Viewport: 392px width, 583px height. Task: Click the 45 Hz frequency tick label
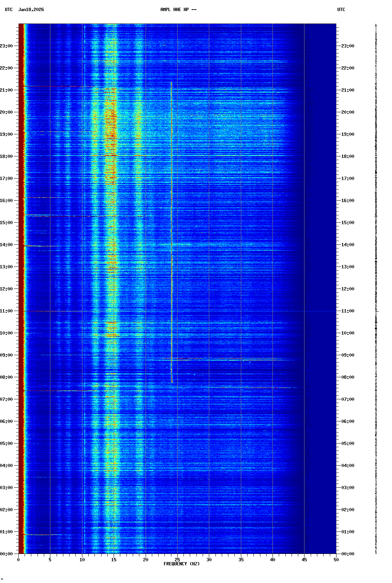304,560
